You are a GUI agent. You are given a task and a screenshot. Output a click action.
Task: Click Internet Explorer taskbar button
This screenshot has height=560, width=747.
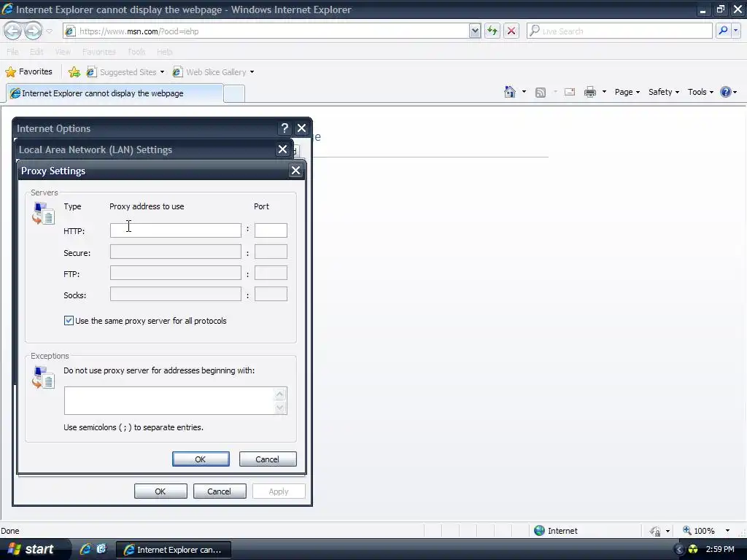coord(174,550)
